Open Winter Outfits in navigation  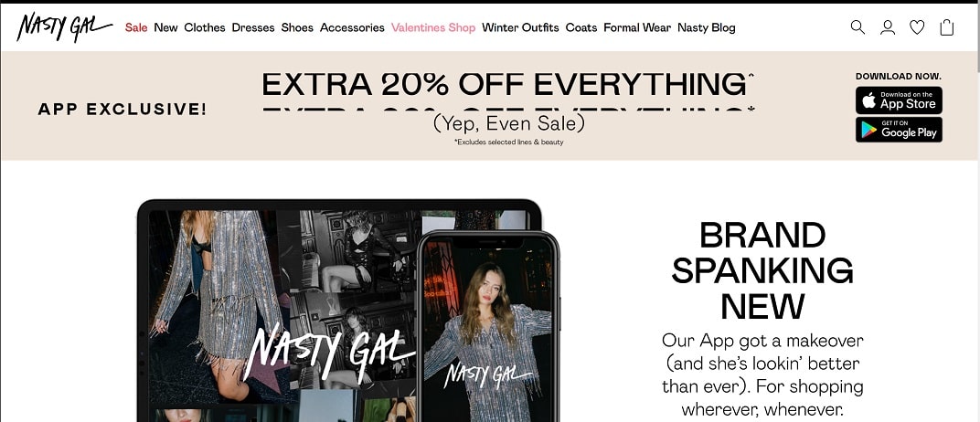[520, 27]
